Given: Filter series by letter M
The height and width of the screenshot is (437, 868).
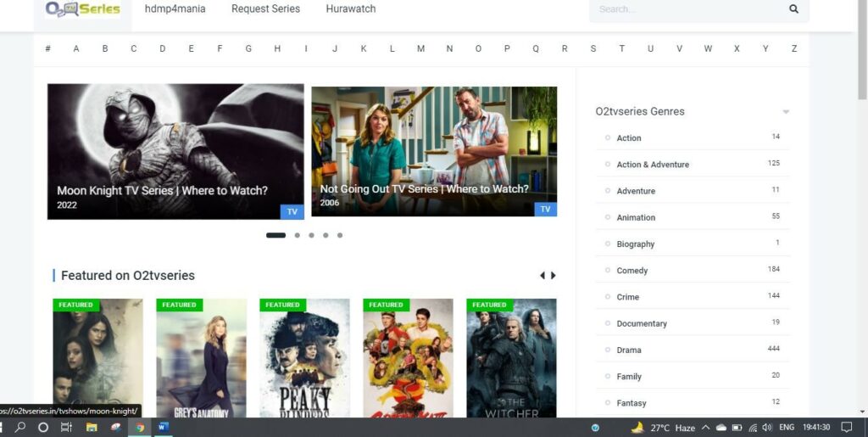Looking at the screenshot, I should [x=420, y=49].
